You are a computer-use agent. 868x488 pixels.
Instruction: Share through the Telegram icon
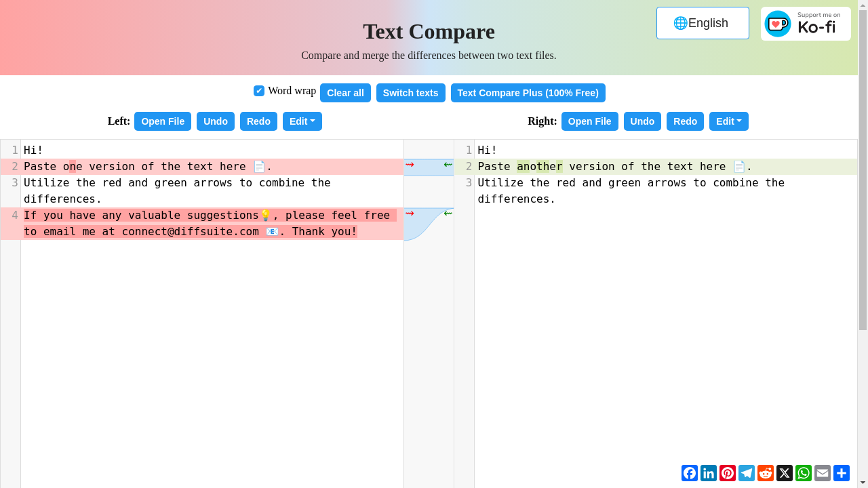coord(747,473)
